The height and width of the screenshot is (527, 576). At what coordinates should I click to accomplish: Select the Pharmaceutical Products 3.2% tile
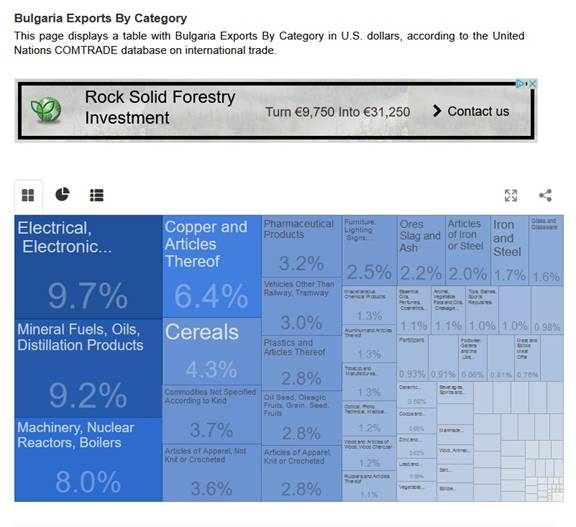pyautogui.click(x=302, y=246)
